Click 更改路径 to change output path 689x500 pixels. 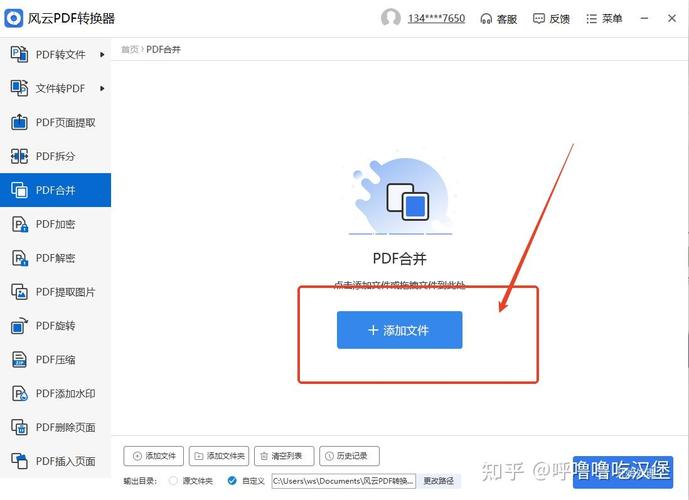tap(438, 481)
